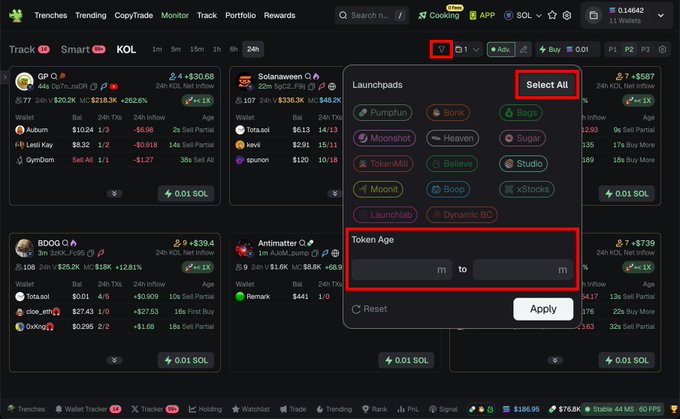Switch to the Track tab with 14 badge
The width and height of the screenshot is (680, 419).
click(29, 49)
